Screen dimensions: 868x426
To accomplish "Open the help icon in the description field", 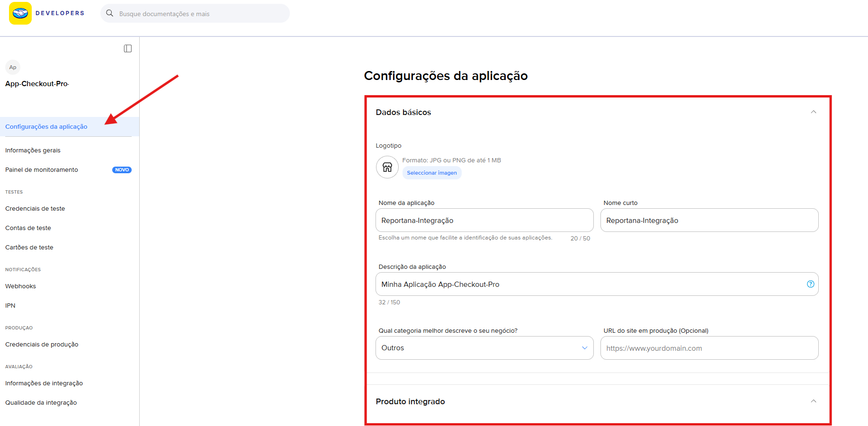I will tap(811, 284).
